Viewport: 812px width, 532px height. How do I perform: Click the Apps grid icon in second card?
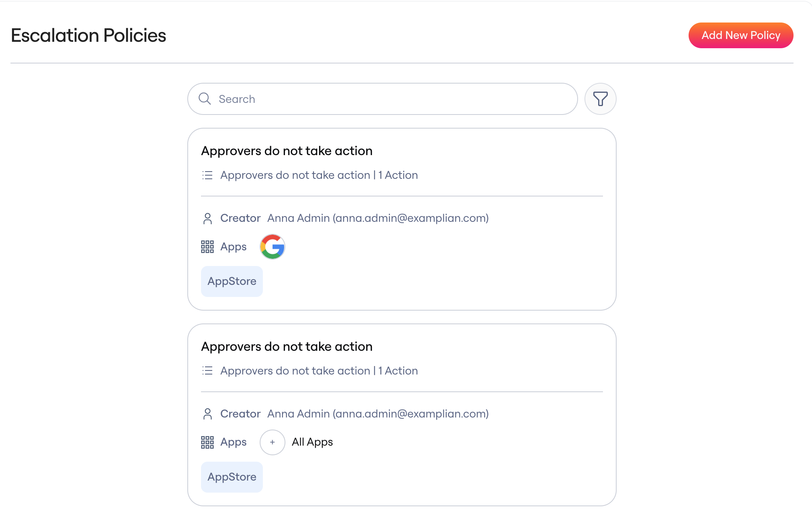tap(207, 442)
